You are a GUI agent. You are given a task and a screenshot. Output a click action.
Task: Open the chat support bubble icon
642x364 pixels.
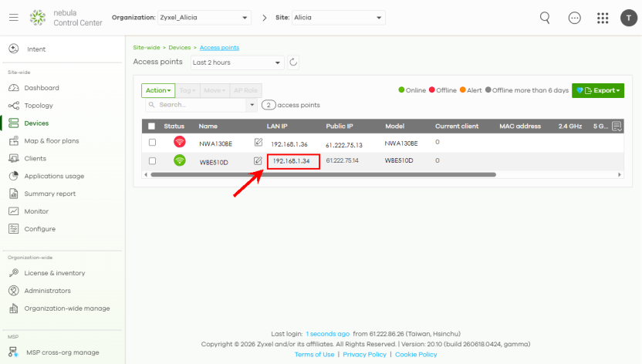coord(574,18)
